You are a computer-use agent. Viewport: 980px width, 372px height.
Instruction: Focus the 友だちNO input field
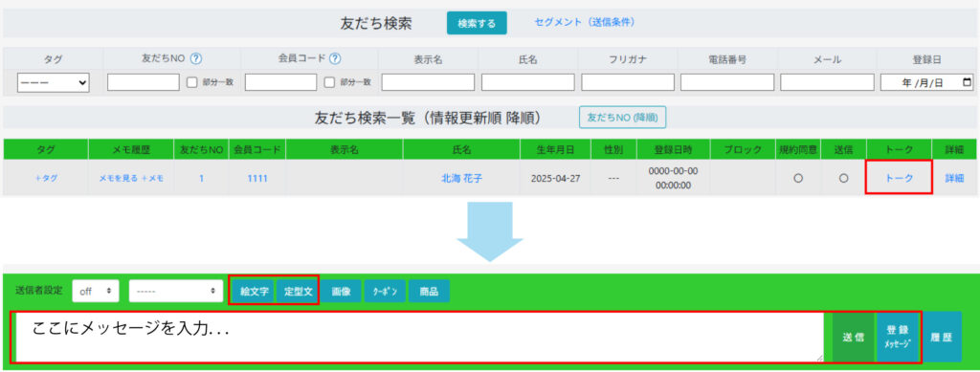click(144, 82)
